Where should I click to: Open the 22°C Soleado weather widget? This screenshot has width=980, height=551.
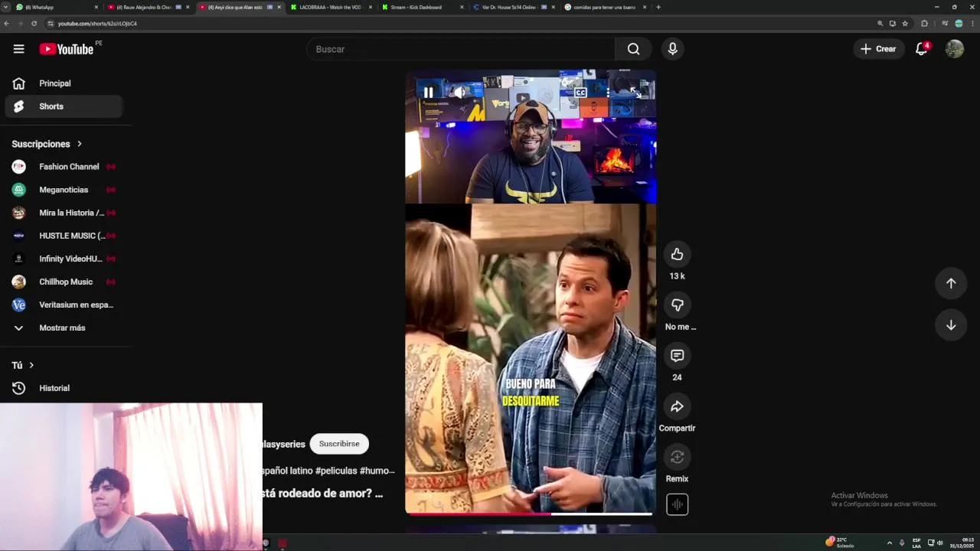pos(841,543)
